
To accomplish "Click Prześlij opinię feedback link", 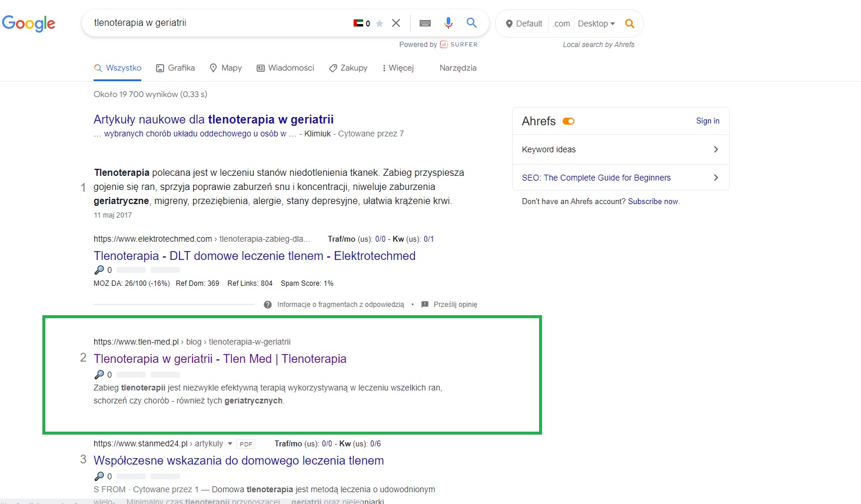I will (x=456, y=305).
